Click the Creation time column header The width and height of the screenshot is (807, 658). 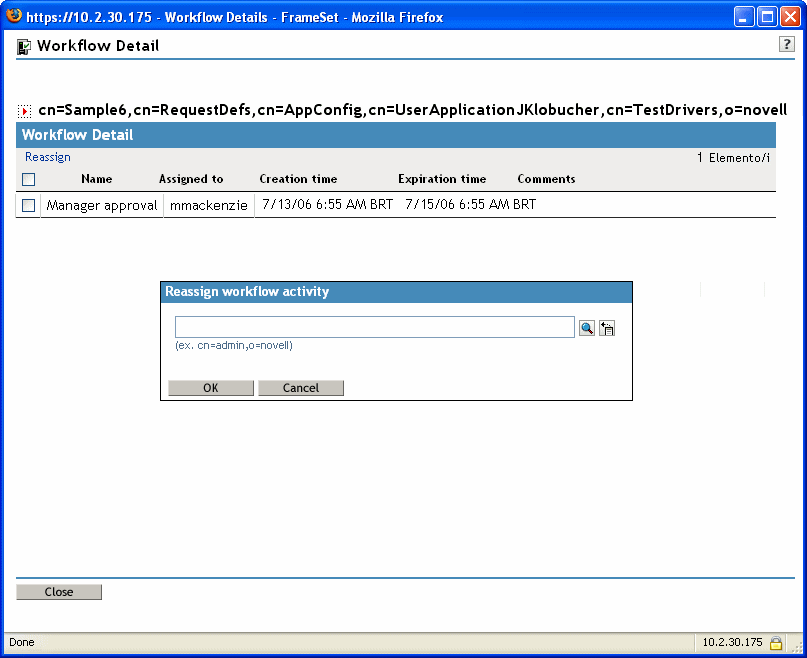[x=299, y=179]
